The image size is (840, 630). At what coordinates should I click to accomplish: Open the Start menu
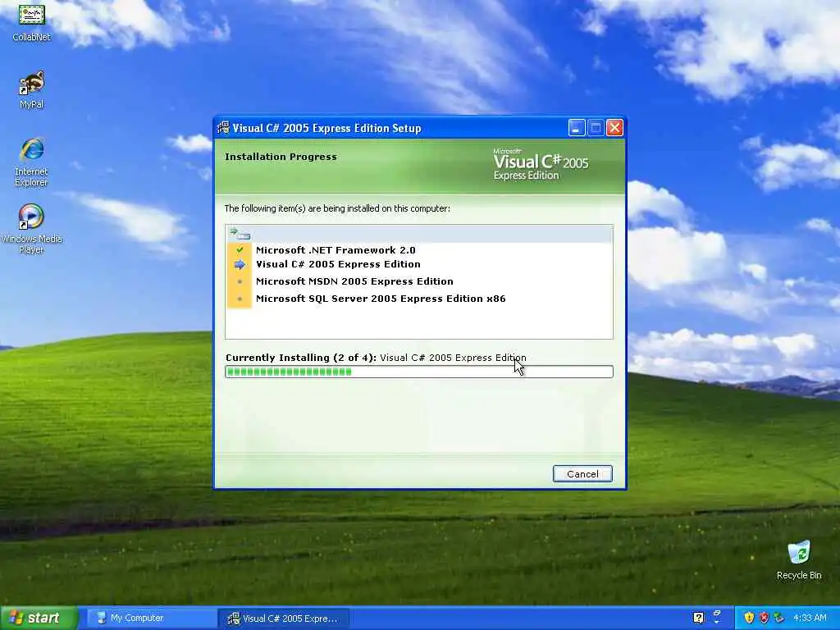click(39, 618)
